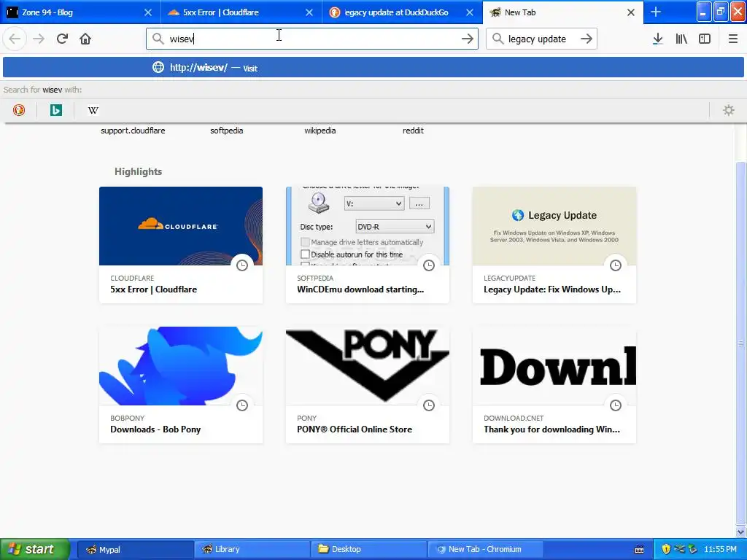Open the PONY Official Online Store highlight

[355, 429]
